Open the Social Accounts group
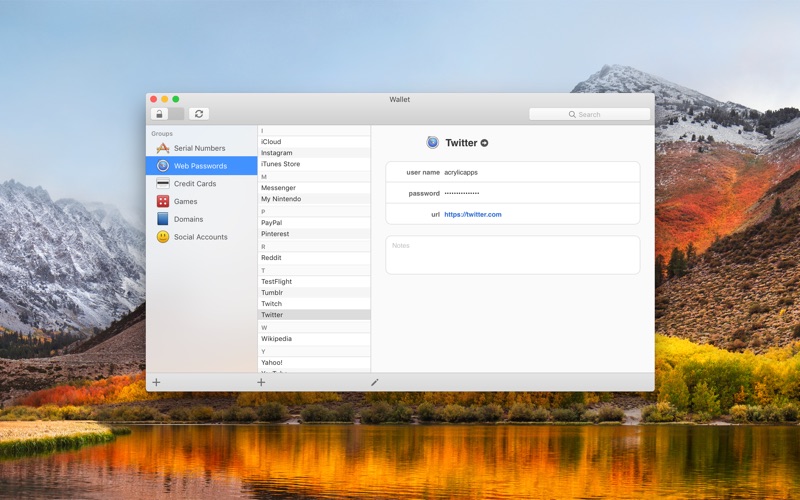 coord(202,237)
